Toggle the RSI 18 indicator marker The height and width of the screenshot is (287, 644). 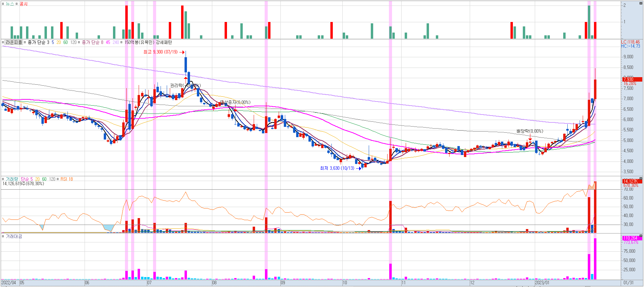pyautogui.click(x=58, y=179)
